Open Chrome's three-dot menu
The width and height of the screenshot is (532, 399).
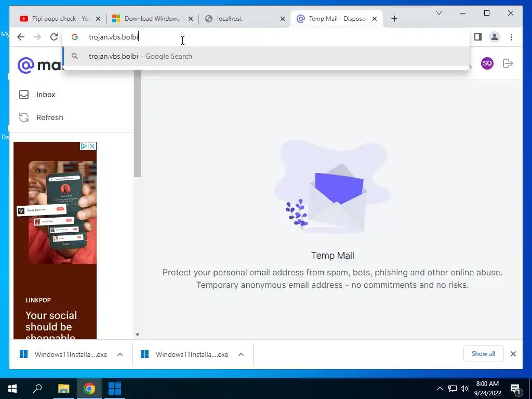pos(511,37)
